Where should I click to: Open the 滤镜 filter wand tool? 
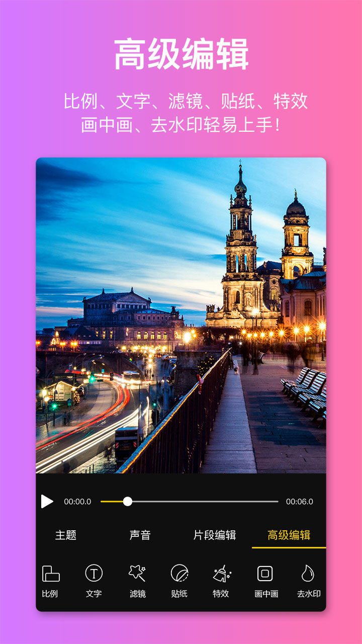pos(137,581)
